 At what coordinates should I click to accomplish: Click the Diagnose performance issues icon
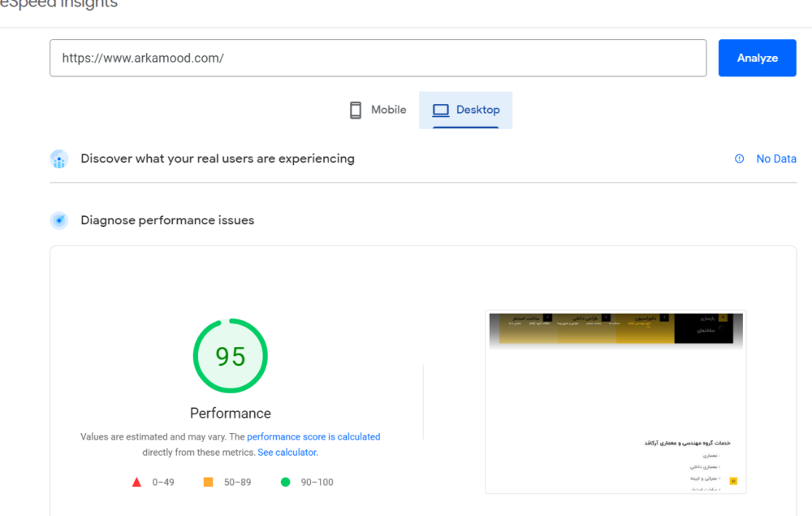59,220
